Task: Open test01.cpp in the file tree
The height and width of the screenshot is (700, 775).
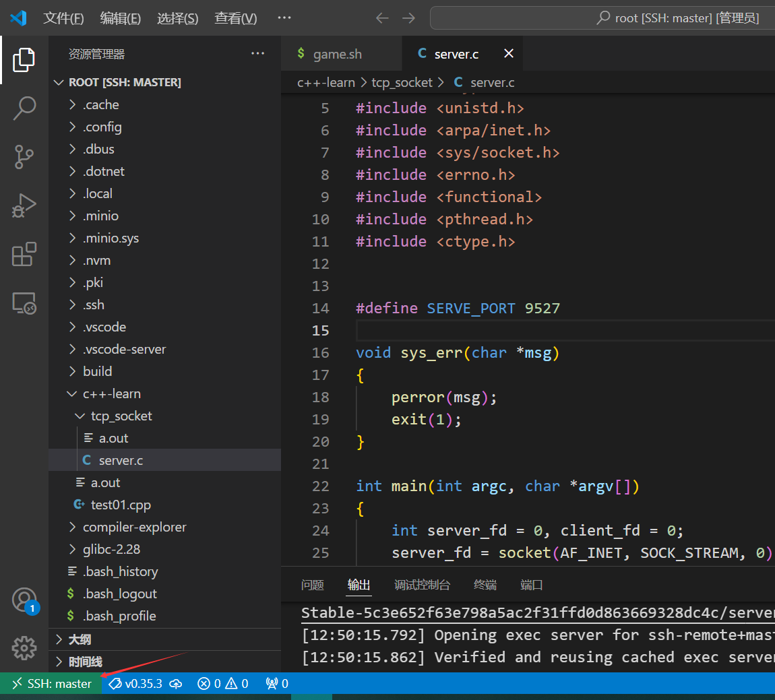Action: [164, 505]
